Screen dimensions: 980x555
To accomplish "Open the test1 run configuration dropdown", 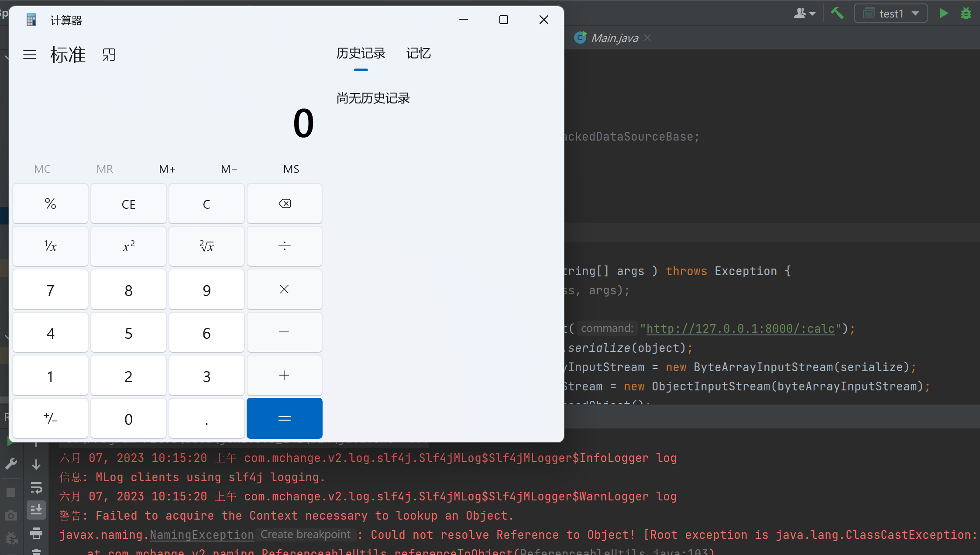I will point(891,14).
